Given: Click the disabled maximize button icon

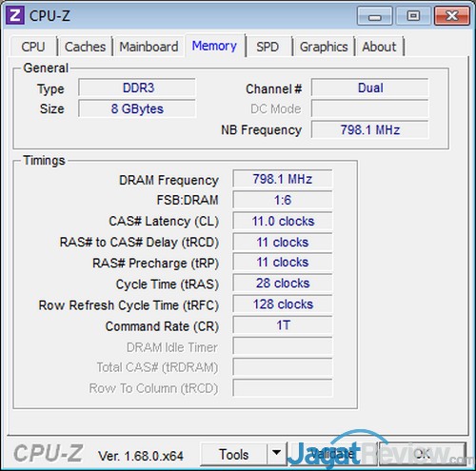Looking at the screenshot, I should [x=413, y=15].
